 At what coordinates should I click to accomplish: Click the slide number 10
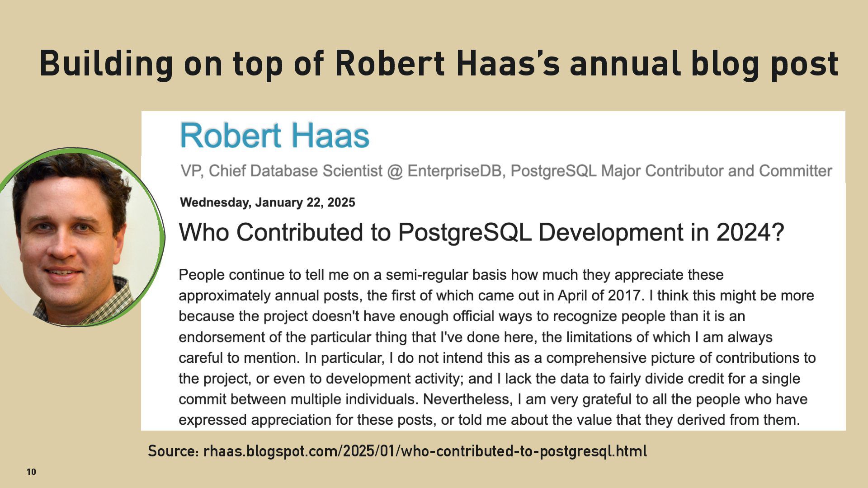31,472
